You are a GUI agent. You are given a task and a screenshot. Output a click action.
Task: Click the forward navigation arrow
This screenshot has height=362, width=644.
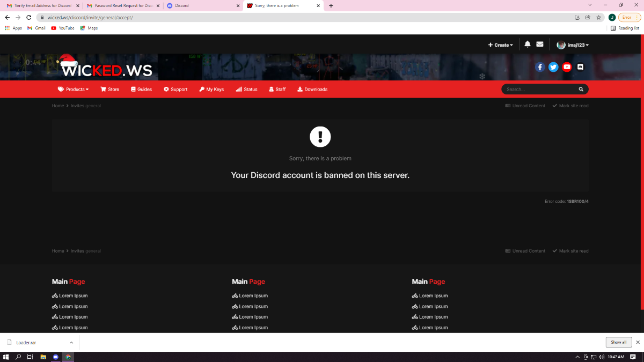tap(18, 17)
